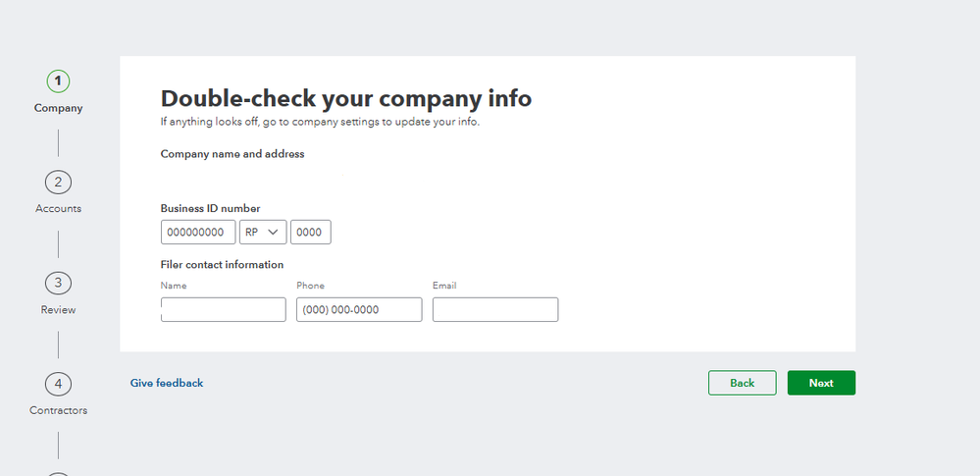Open the Contractors step label
The image size is (980, 476).
click(x=58, y=410)
